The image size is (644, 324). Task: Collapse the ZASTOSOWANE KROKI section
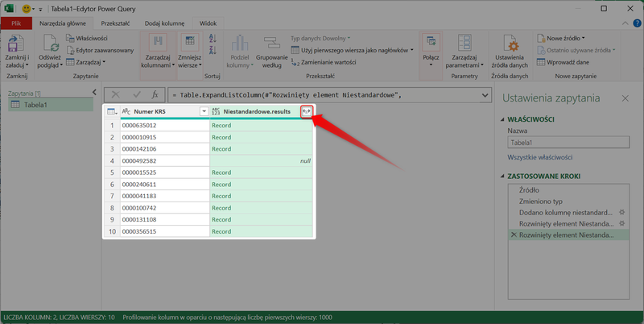502,176
